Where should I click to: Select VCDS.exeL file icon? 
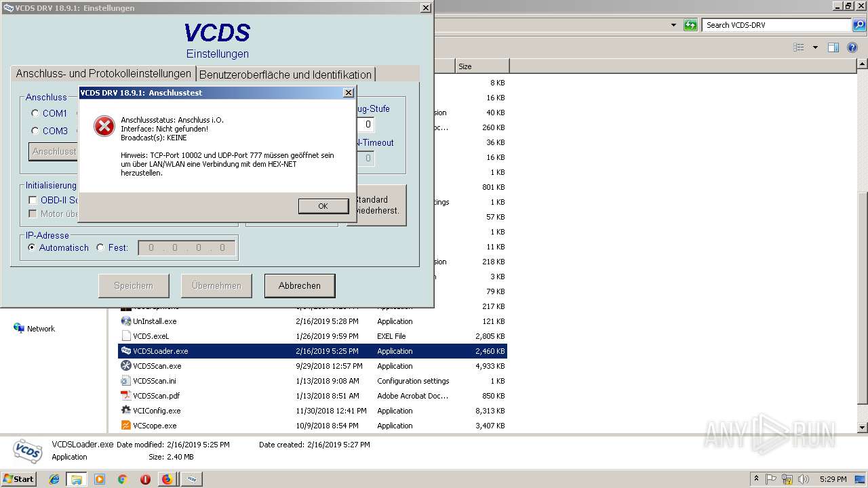point(126,336)
